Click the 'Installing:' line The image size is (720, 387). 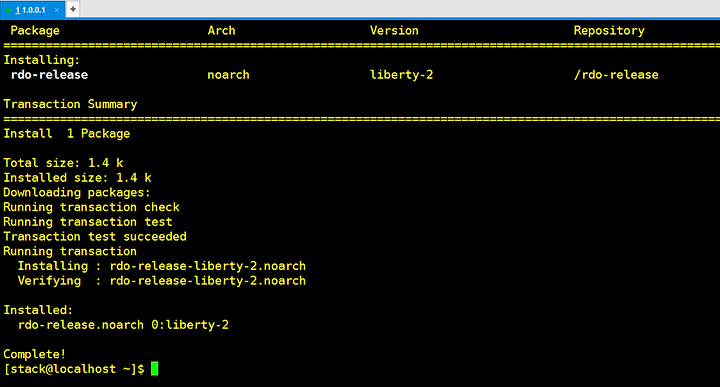41,60
